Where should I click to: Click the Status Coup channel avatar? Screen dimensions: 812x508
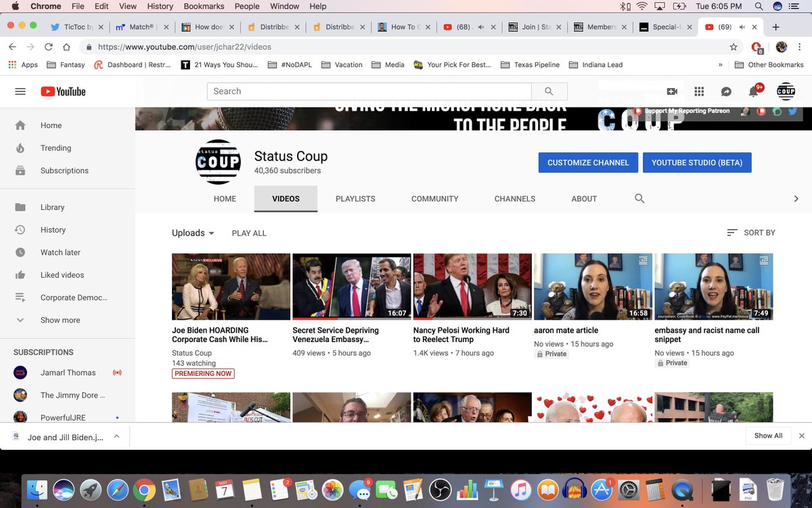click(218, 162)
